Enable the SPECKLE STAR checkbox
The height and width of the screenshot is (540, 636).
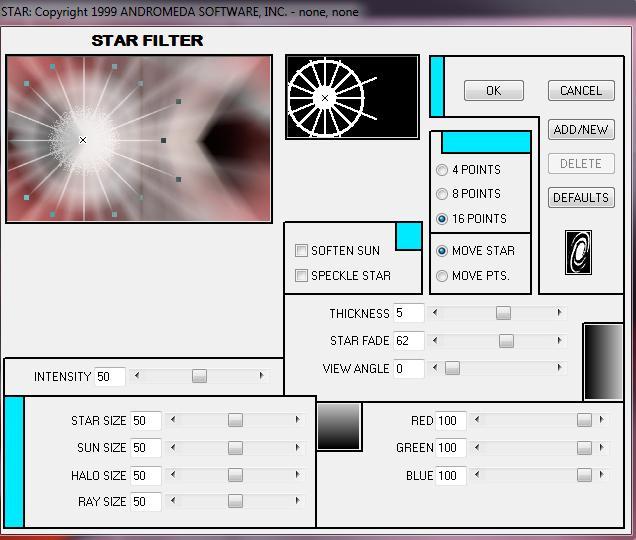pyautogui.click(x=301, y=276)
